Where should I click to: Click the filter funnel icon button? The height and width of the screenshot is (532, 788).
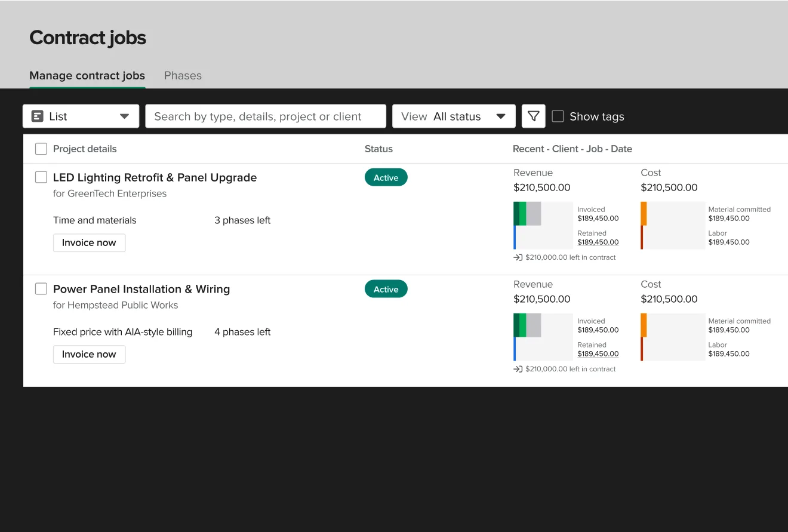[534, 116]
